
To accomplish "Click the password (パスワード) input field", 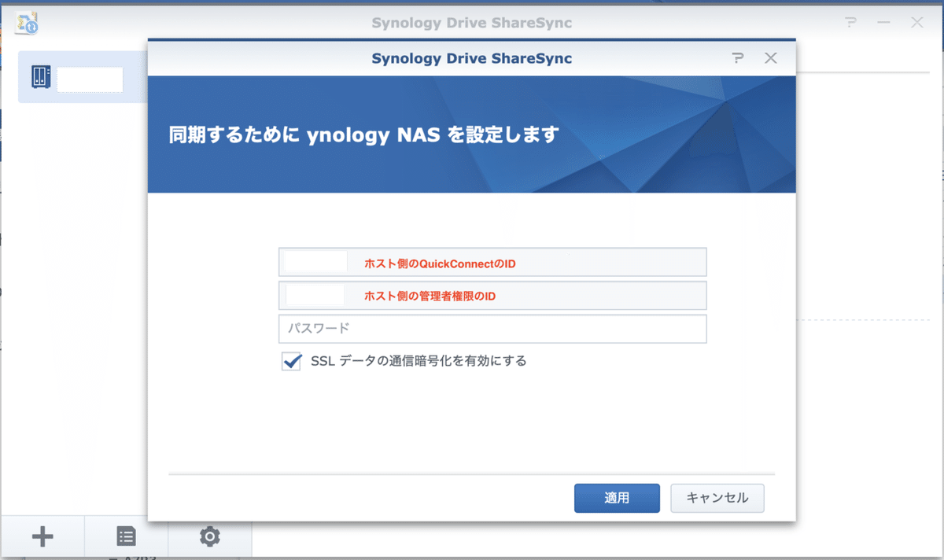I will (x=492, y=329).
